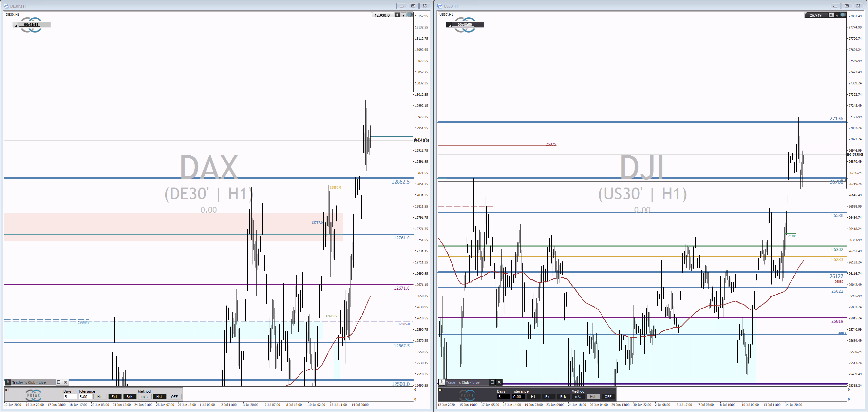
Task: Click the 26975 red line label
Action: (x=551, y=144)
